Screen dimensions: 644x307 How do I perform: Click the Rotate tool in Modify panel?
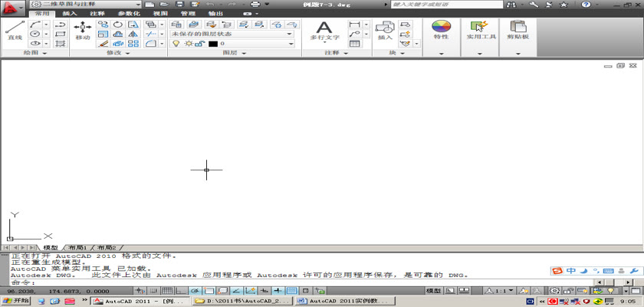[x=118, y=25]
